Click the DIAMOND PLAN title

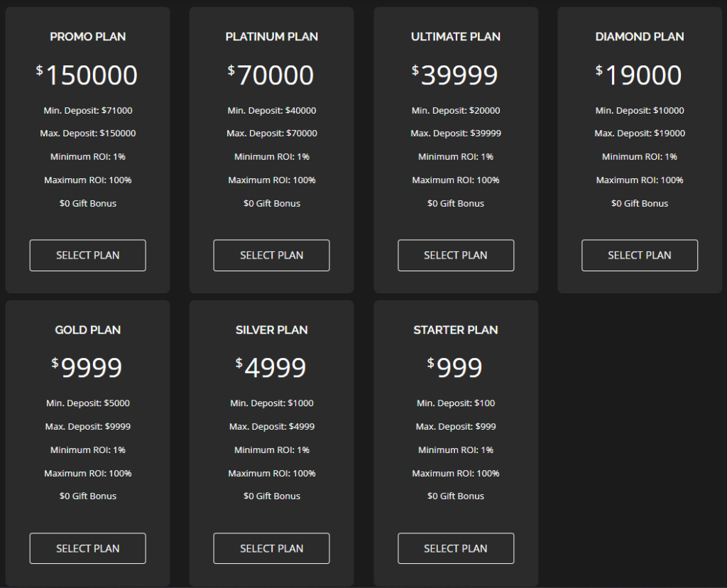pyautogui.click(x=640, y=37)
